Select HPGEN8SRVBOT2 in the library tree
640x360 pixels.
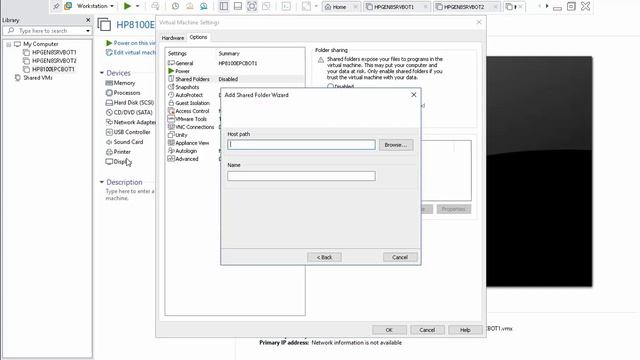[x=54, y=61]
